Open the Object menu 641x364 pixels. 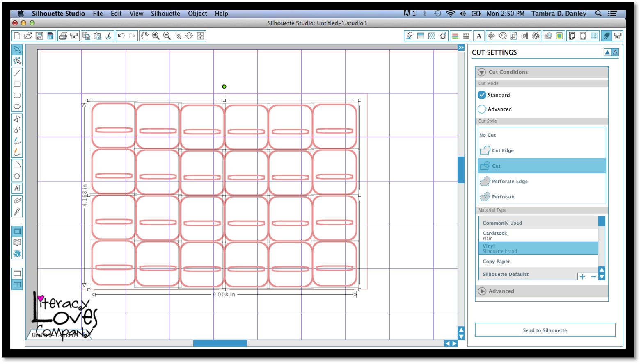[197, 14]
